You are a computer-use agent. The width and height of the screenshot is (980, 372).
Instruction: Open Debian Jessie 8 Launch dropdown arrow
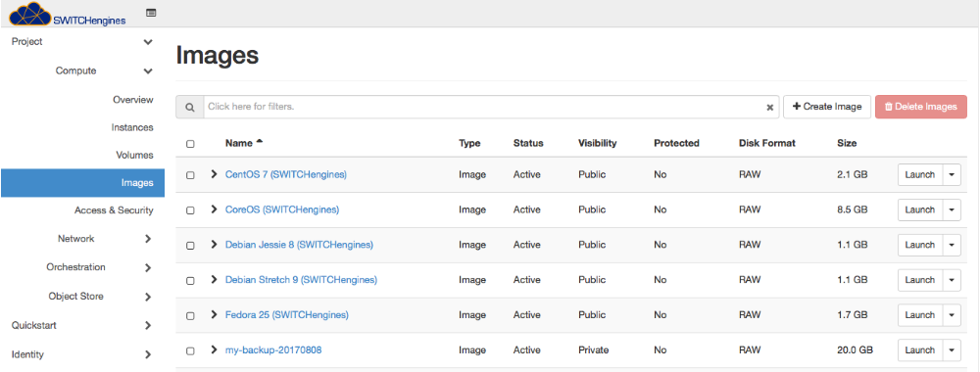coord(952,245)
